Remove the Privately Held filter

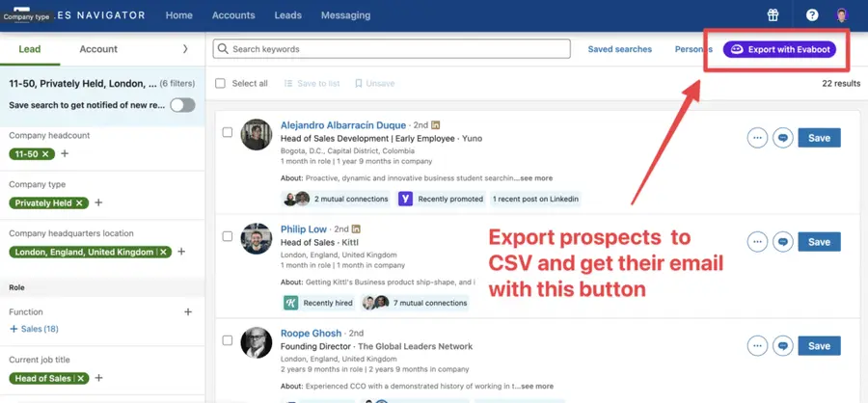pyautogui.click(x=79, y=203)
